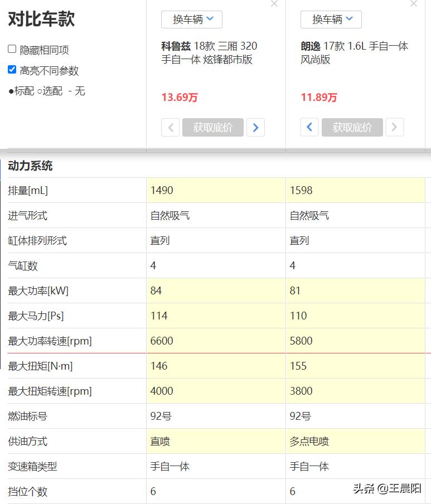Click the 进气形式 row label
The height and width of the screenshot is (504, 431).
[28, 215]
